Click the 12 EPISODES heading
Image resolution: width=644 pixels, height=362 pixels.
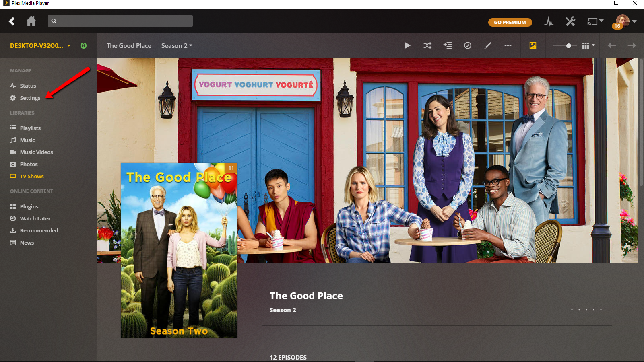tap(288, 357)
